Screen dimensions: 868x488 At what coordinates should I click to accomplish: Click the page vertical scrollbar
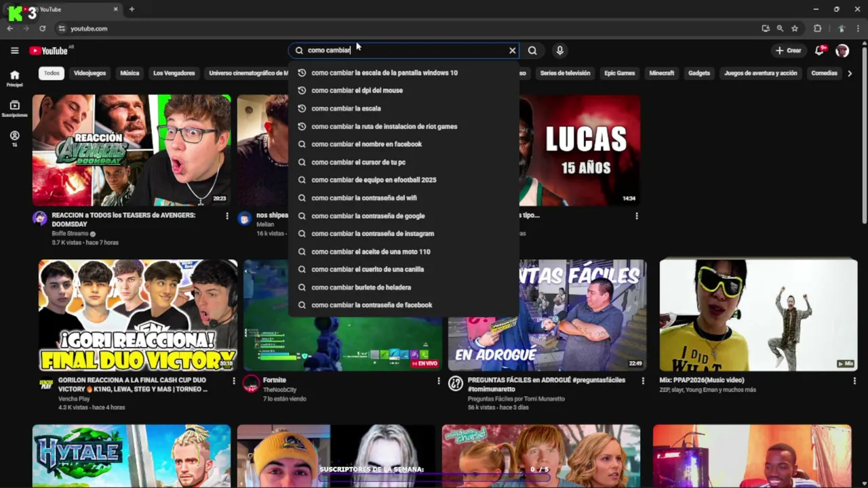[864, 136]
